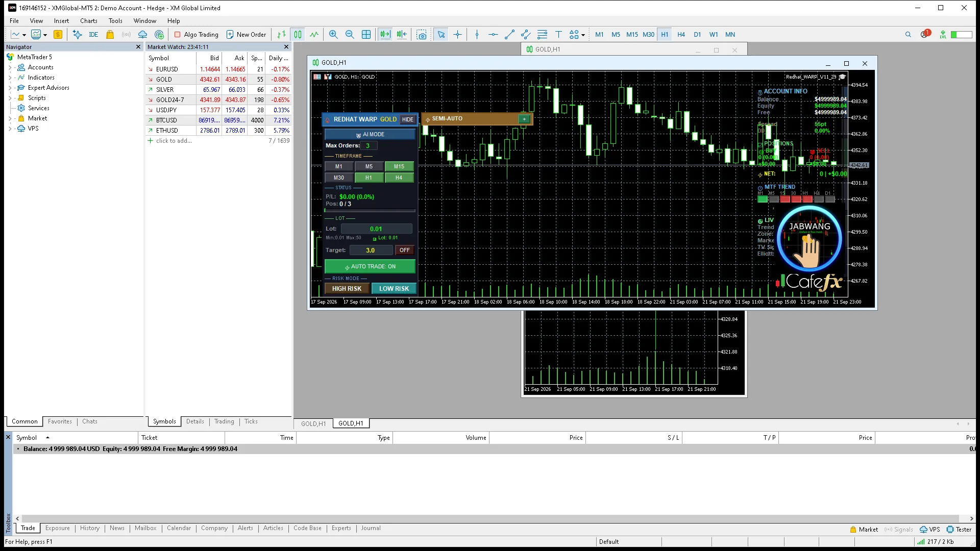Expand the VPS node in Navigator
This screenshot has width=980, height=551.
[x=10, y=129]
